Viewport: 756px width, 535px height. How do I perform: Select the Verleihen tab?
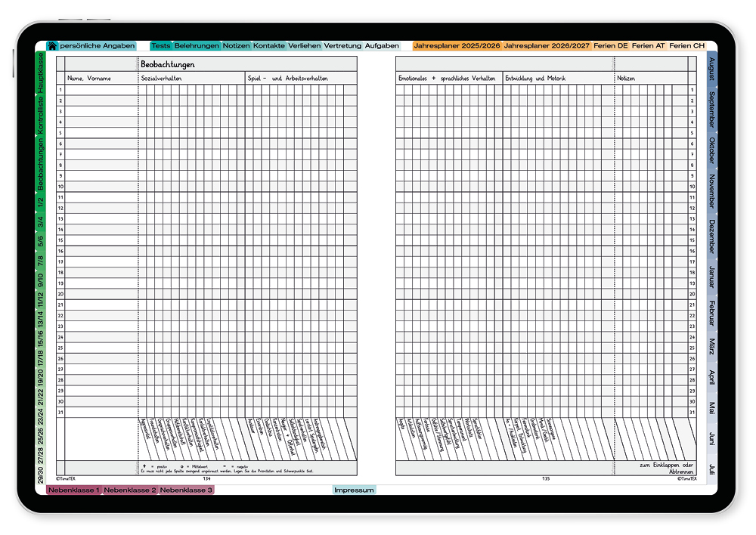(304, 46)
